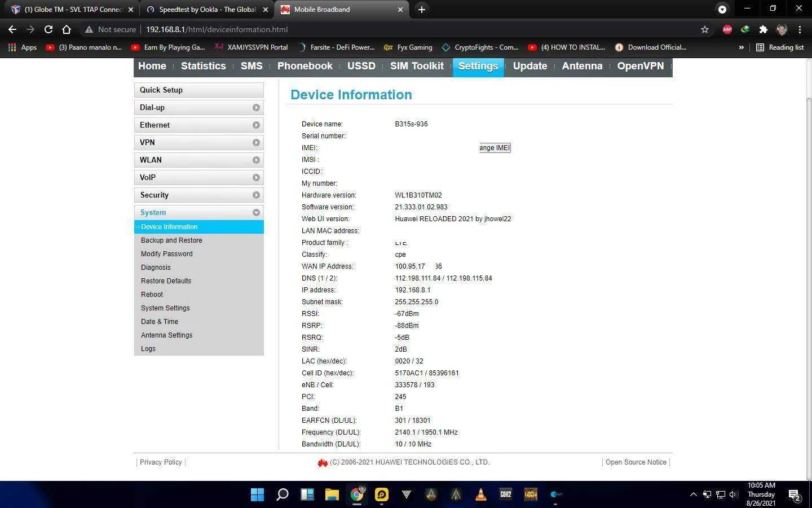Screen dimensions: 812x508
Task: Expand the VPN sidebar section
Action: point(199,142)
